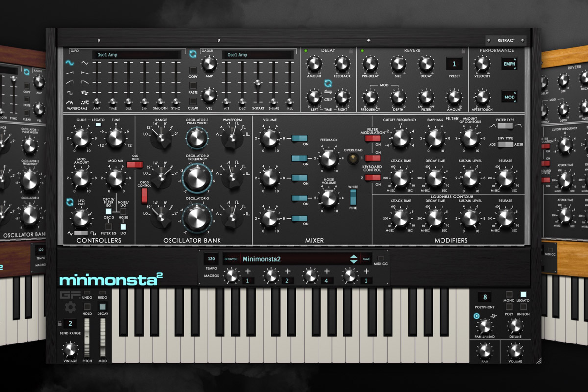Toggle the Reverb power LED
588x392 pixels.
pos(362,50)
